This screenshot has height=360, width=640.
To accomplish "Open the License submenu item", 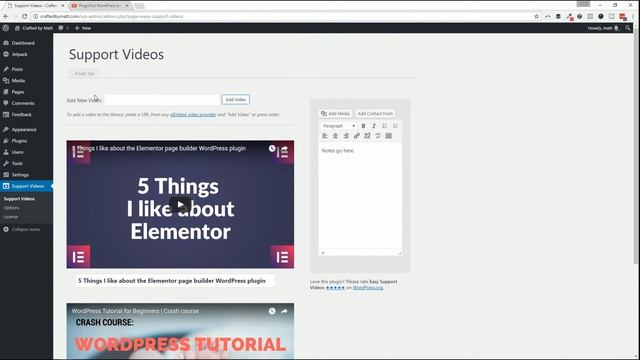I will (11, 217).
